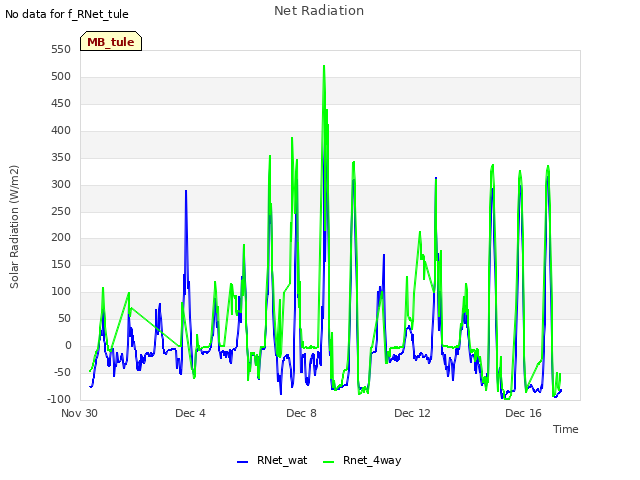The width and height of the screenshot is (640, 480).
Task: Click the tallest green peak near 520 W/m2
Action: click(x=324, y=66)
